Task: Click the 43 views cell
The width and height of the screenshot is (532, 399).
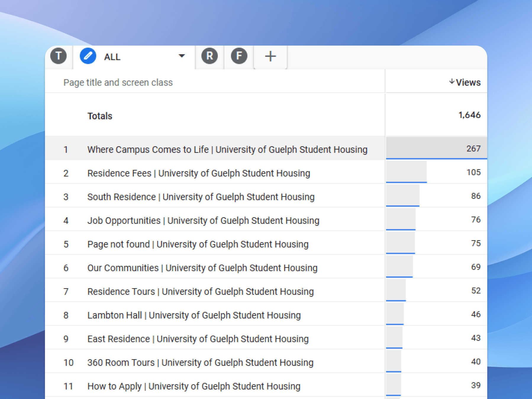Action: (436, 338)
